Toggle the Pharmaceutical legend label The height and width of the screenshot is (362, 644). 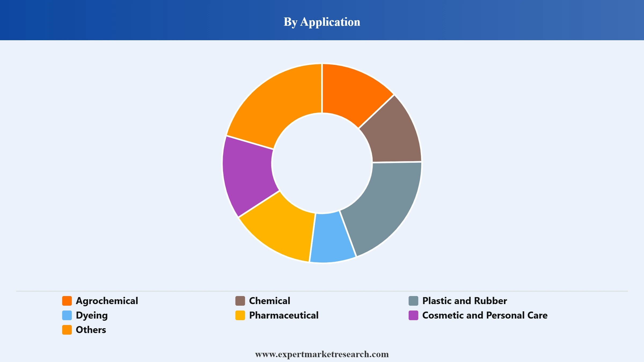coord(284,315)
